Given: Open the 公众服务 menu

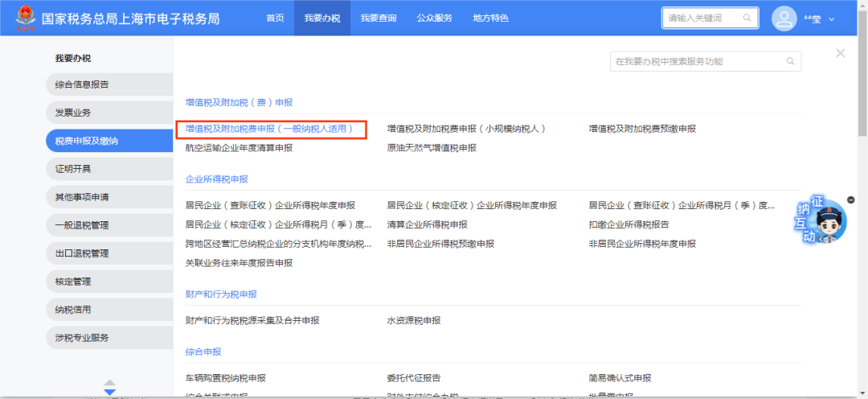Looking at the screenshot, I should click(x=434, y=18).
